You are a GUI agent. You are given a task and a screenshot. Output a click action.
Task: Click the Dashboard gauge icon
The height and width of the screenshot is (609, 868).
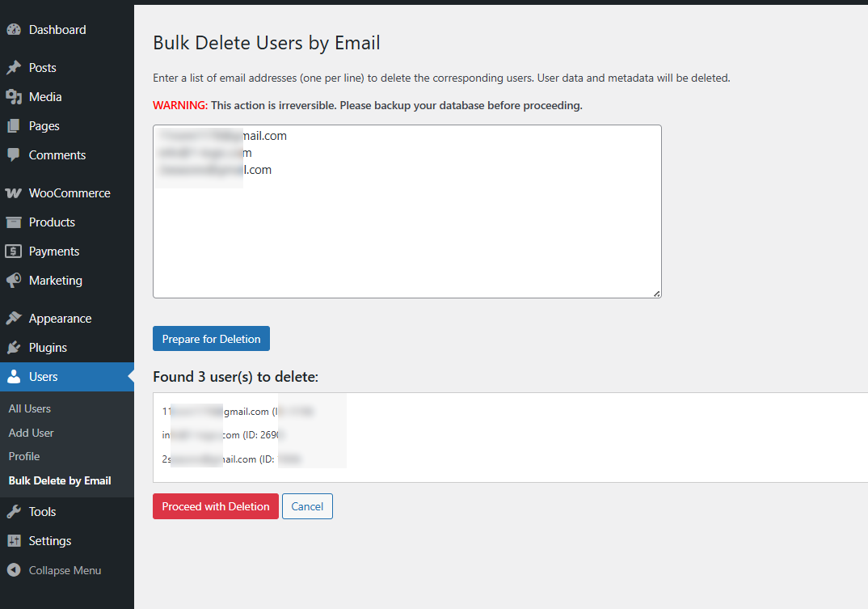click(x=14, y=30)
